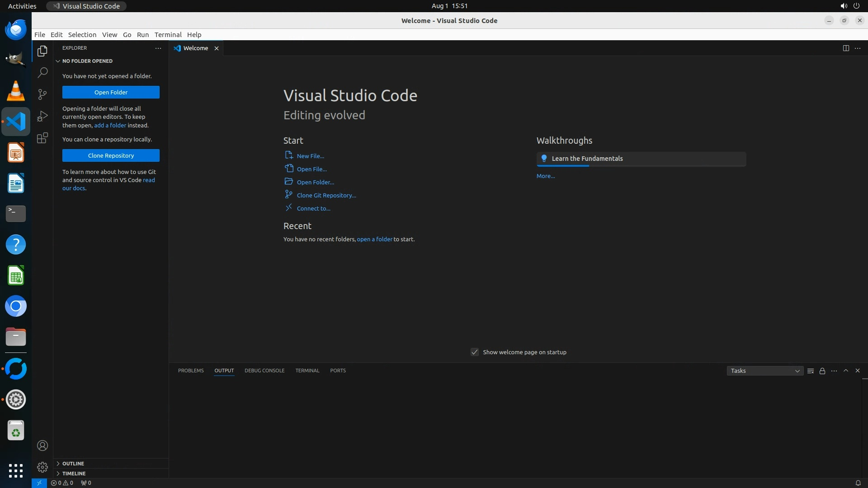
Task: Switch to the Debug Console tab
Action: point(264,371)
